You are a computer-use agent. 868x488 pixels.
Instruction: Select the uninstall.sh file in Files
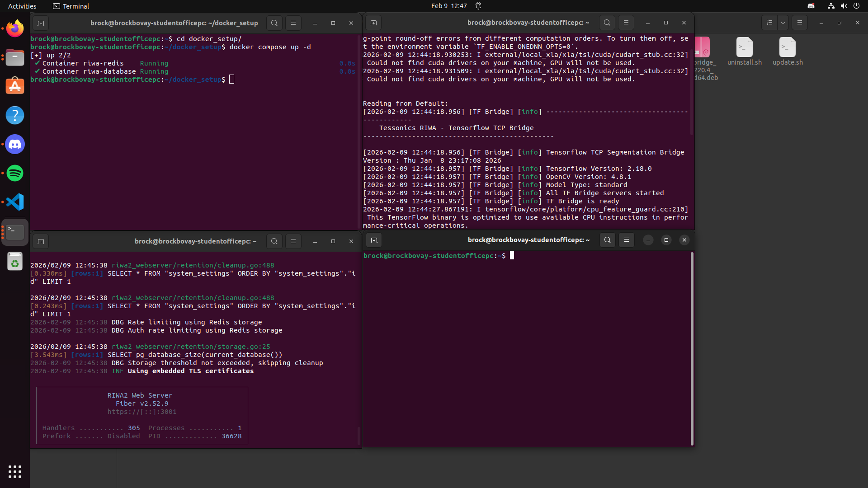pos(745,52)
